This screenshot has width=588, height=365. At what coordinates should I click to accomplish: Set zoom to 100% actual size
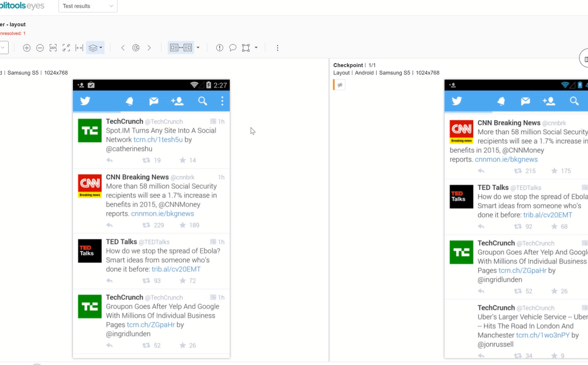[53, 48]
